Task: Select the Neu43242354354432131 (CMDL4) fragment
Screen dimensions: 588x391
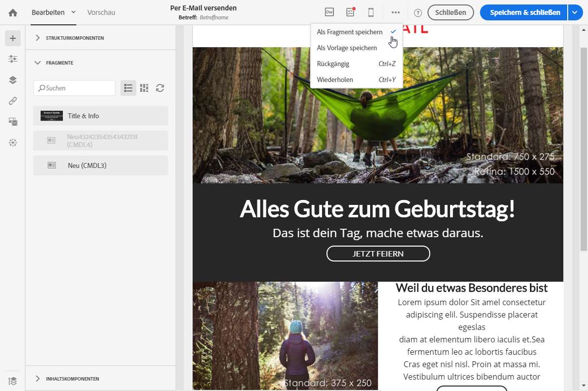Action: 101,140
